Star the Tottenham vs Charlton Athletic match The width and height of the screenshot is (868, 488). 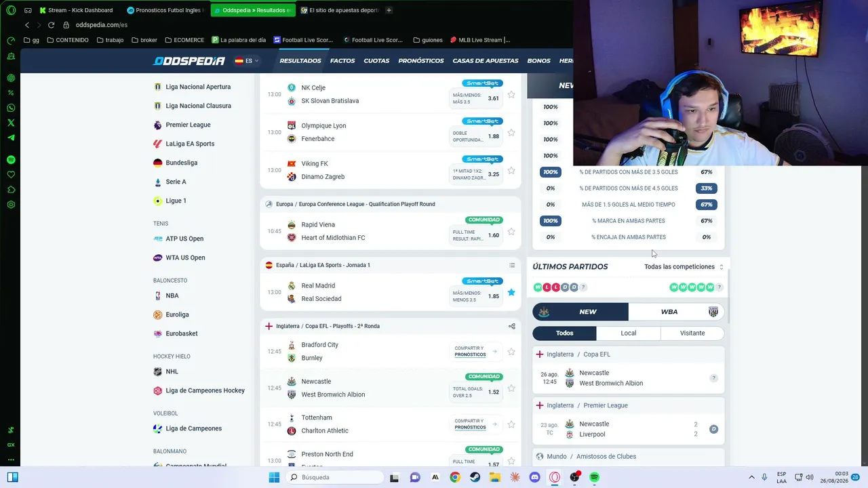coord(511,425)
